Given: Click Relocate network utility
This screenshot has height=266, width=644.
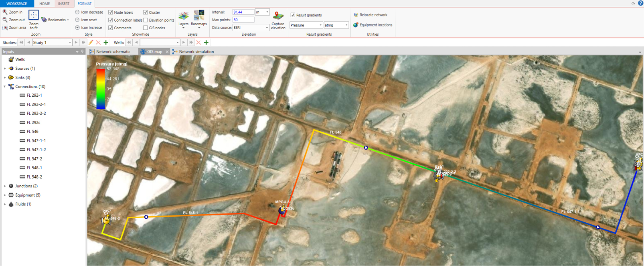Looking at the screenshot, I should (370, 15).
